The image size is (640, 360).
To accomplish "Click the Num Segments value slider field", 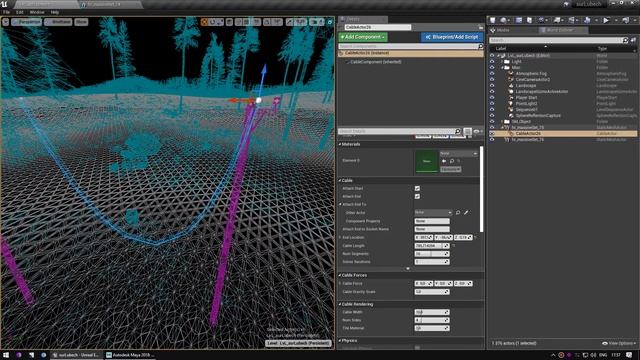I will click(x=431, y=254).
